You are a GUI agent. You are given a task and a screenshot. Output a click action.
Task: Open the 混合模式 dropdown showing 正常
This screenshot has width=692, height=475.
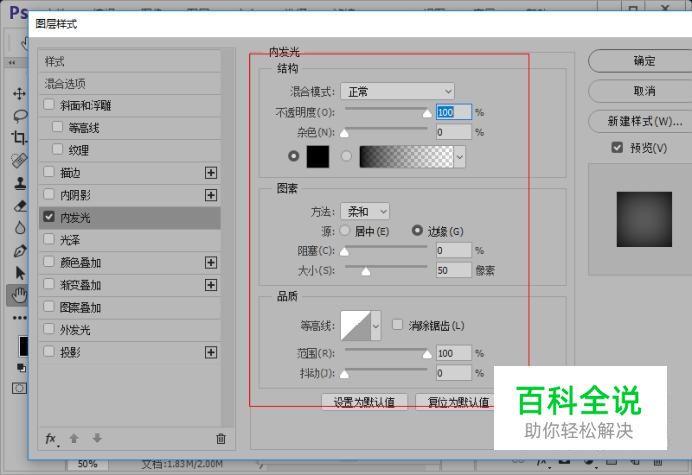pos(397,91)
